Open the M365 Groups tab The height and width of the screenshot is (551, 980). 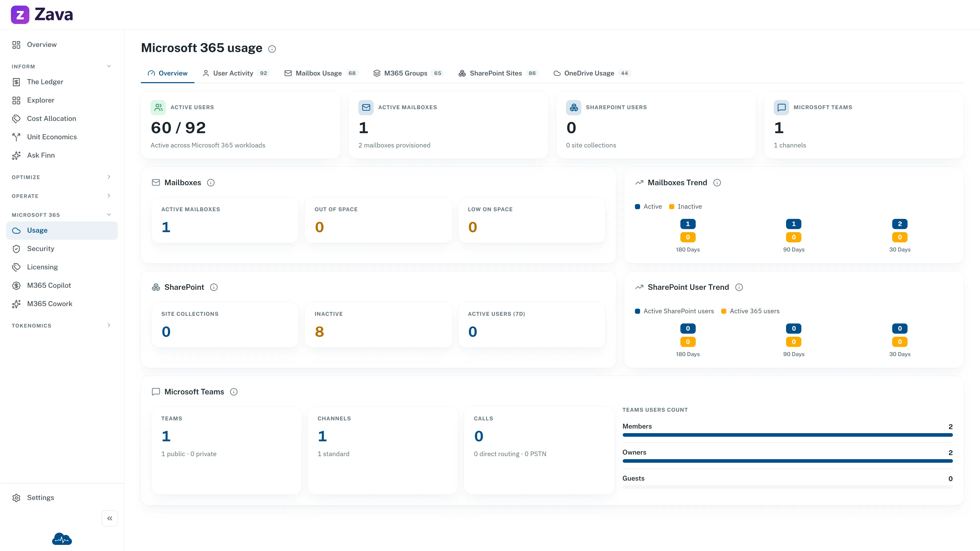click(409, 73)
